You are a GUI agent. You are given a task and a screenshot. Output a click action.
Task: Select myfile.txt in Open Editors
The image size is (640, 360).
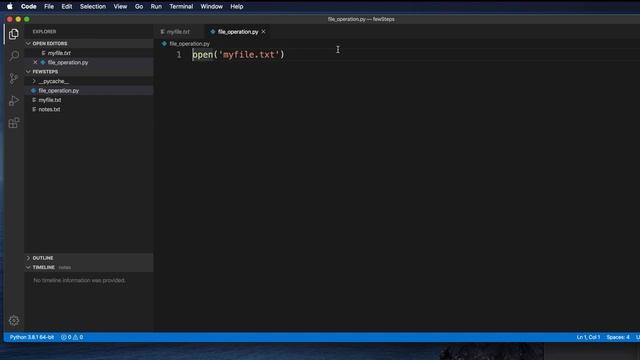click(x=59, y=53)
